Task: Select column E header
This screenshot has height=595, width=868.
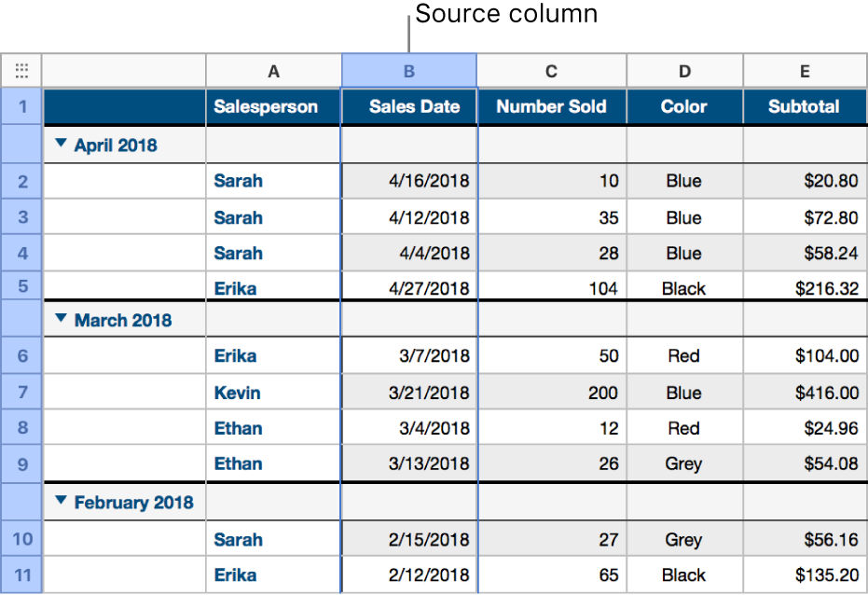Action: pyautogui.click(x=804, y=71)
